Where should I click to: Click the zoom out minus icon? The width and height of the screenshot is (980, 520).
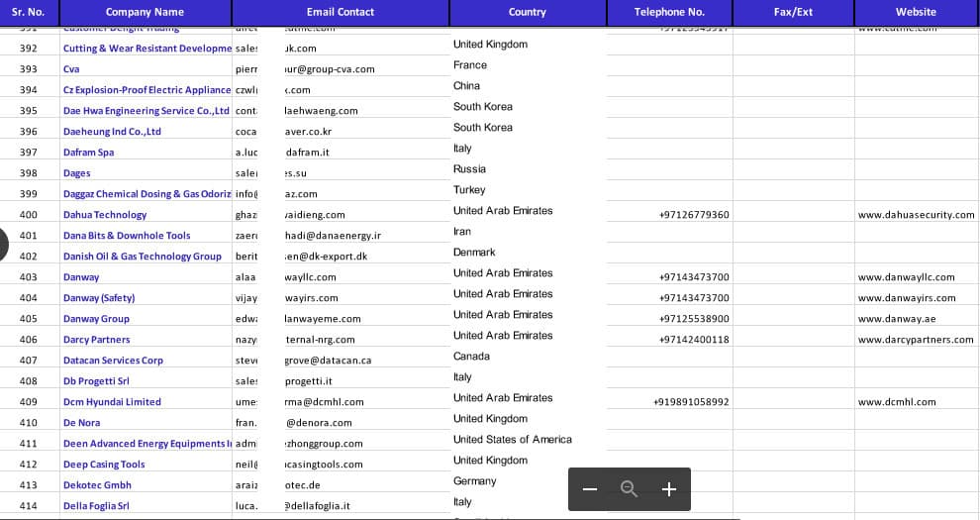(590, 489)
